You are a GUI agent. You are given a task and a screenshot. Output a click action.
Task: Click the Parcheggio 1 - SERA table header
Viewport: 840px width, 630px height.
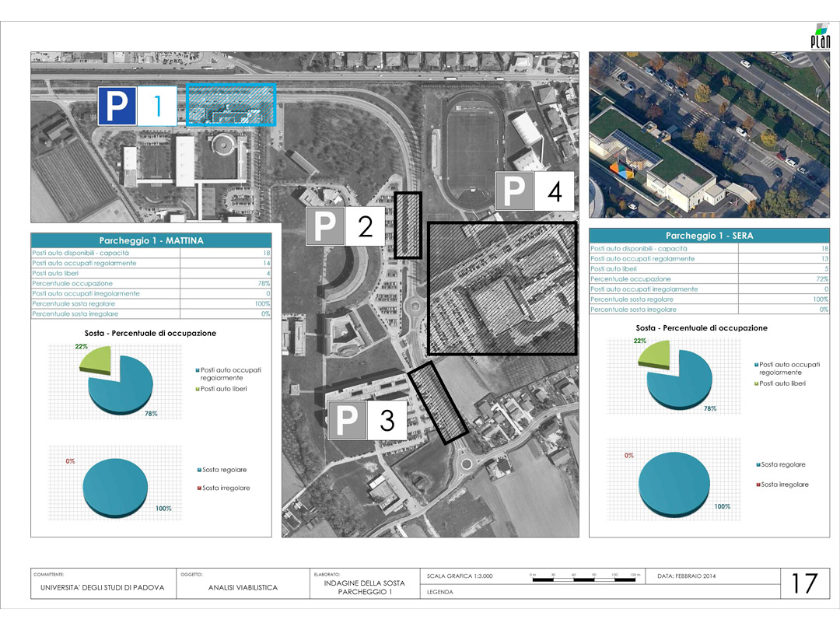pyautogui.click(x=709, y=236)
